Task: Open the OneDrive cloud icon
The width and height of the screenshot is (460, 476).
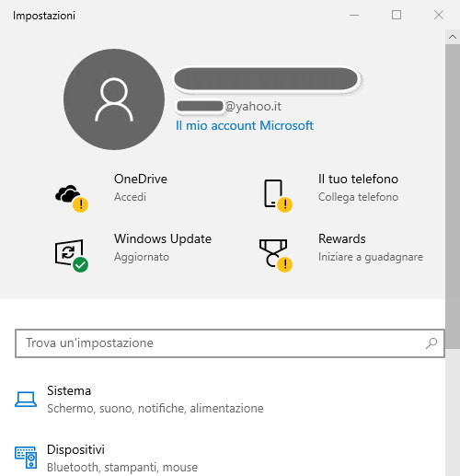Action: click(71, 198)
